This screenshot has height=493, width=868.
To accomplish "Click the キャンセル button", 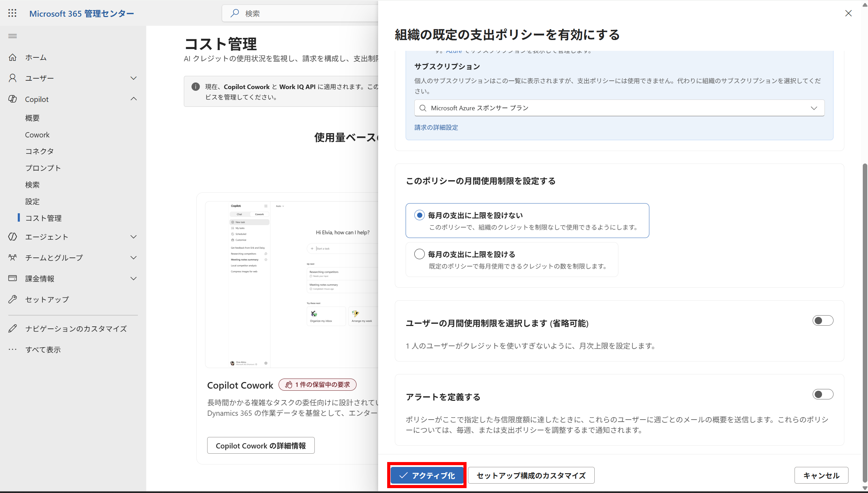I will pos(821,475).
